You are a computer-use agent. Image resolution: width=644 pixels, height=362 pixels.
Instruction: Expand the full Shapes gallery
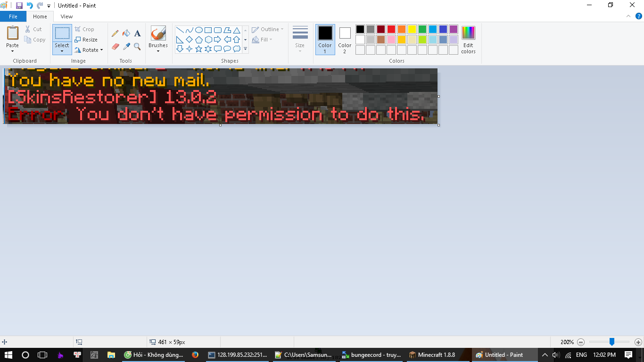pyautogui.click(x=245, y=49)
